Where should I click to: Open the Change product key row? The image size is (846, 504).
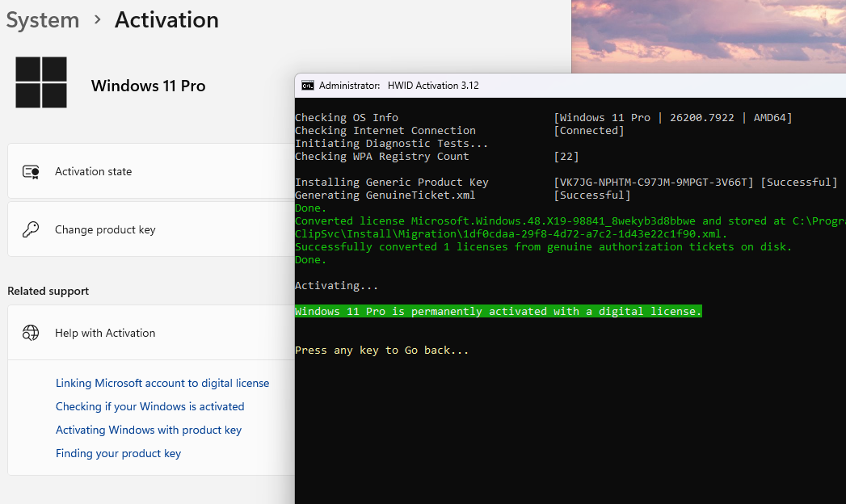151,229
